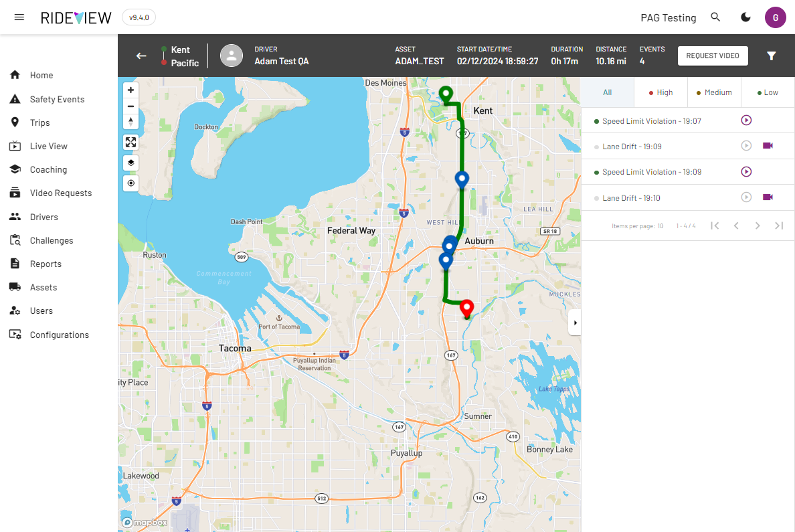Open video camera for Lane Drift 19:10

[x=768, y=197]
